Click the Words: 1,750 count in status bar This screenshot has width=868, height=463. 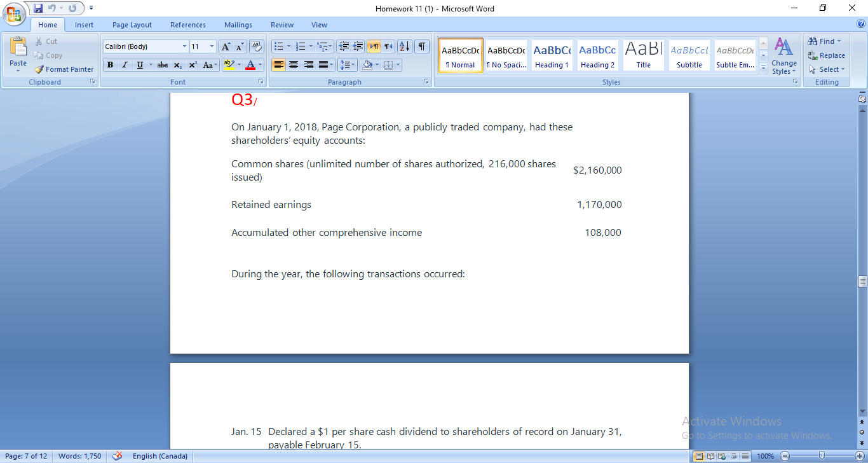coord(79,455)
